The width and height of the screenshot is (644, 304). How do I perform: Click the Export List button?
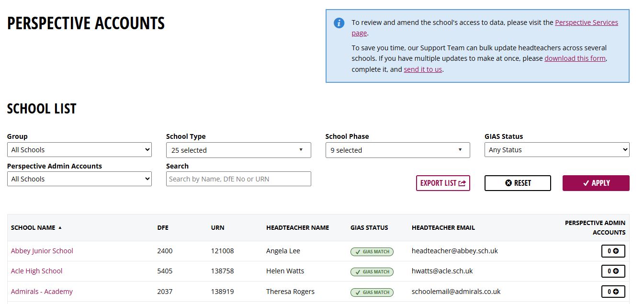(443, 183)
